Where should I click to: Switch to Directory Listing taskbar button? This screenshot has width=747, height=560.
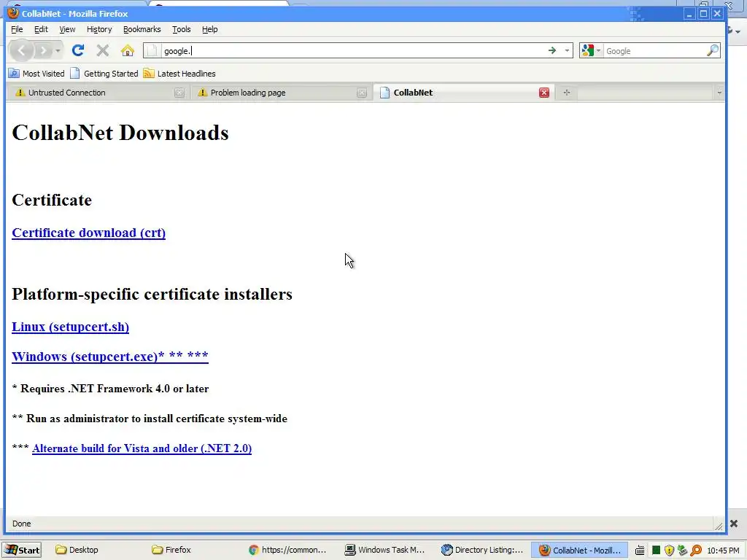point(482,550)
